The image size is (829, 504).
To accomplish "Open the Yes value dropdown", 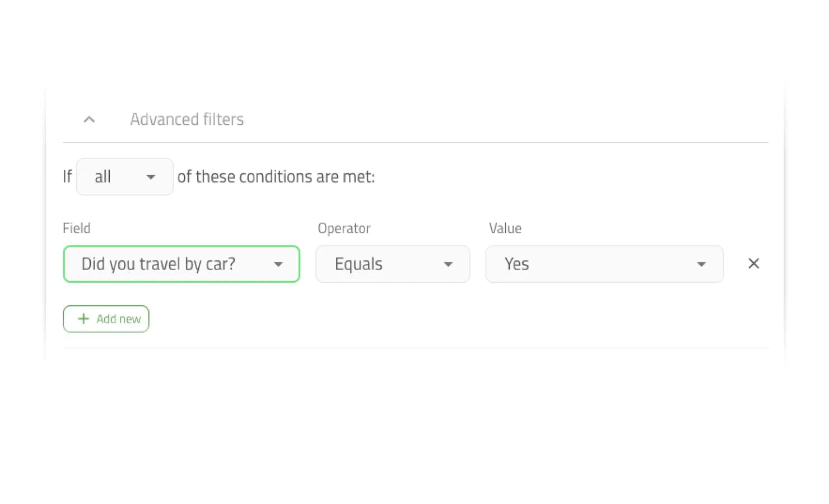I will point(604,264).
